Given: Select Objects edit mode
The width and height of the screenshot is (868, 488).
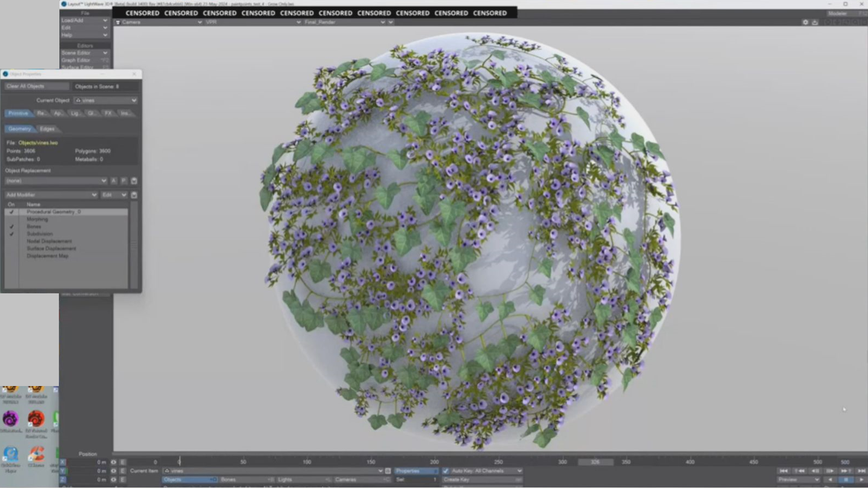Looking at the screenshot, I should pyautogui.click(x=190, y=480).
